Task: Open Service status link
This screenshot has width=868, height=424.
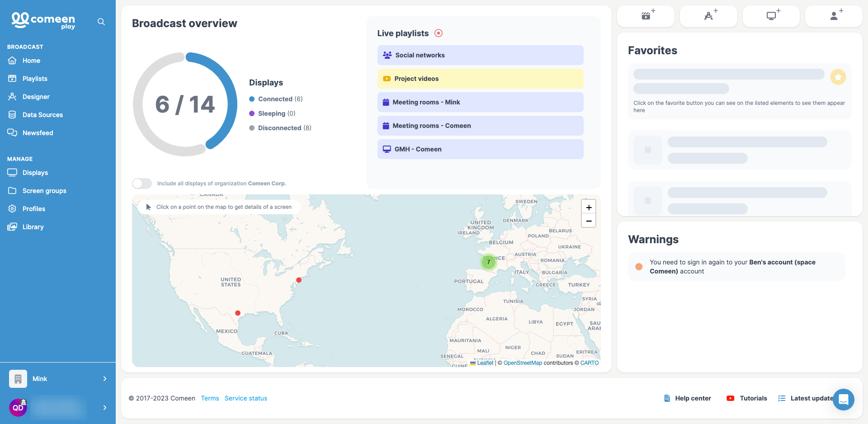Action: tap(246, 398)
